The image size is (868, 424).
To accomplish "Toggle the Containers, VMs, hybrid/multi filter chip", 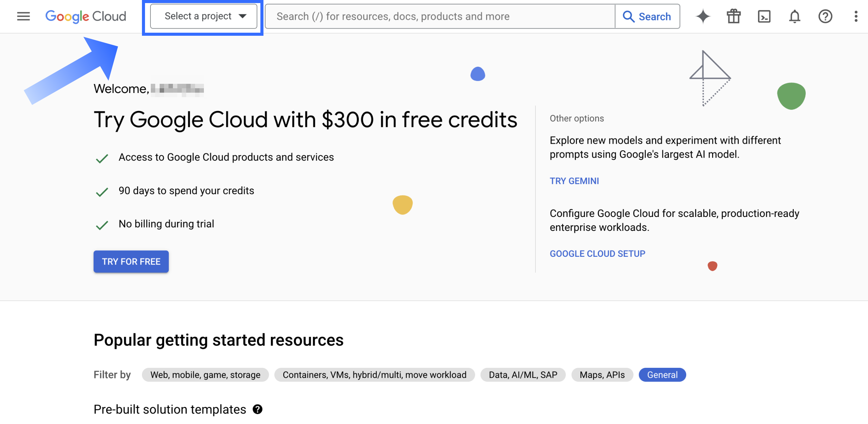I will coord(374,375).
